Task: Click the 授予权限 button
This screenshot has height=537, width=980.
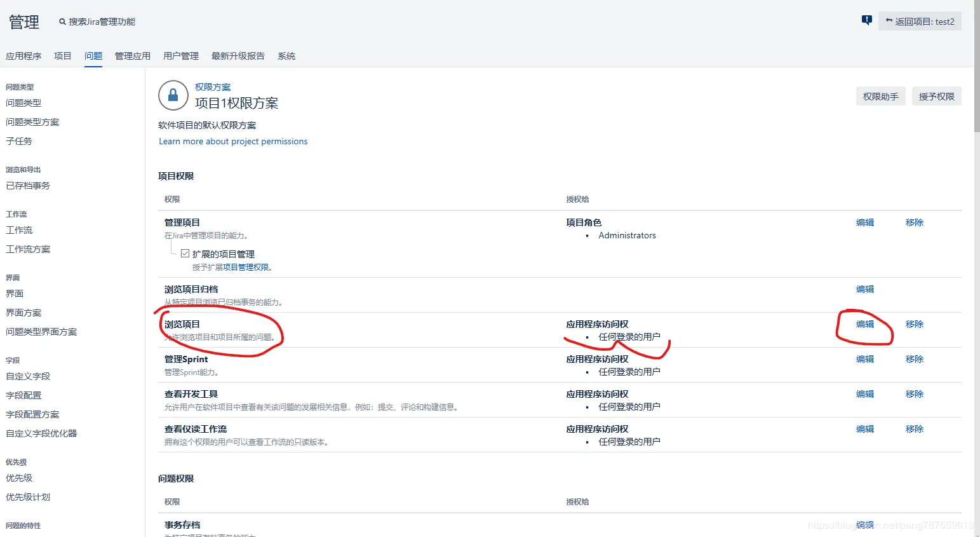Action: point(936,96)
